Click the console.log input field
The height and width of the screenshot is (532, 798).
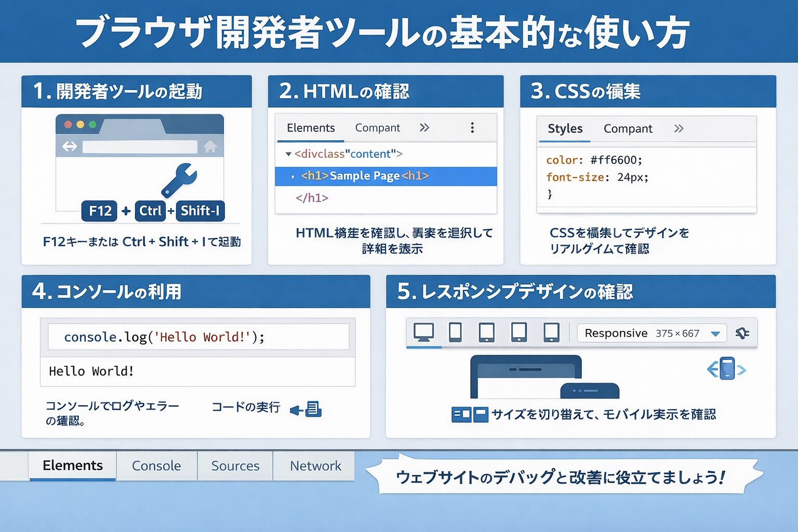coord(198,337)
